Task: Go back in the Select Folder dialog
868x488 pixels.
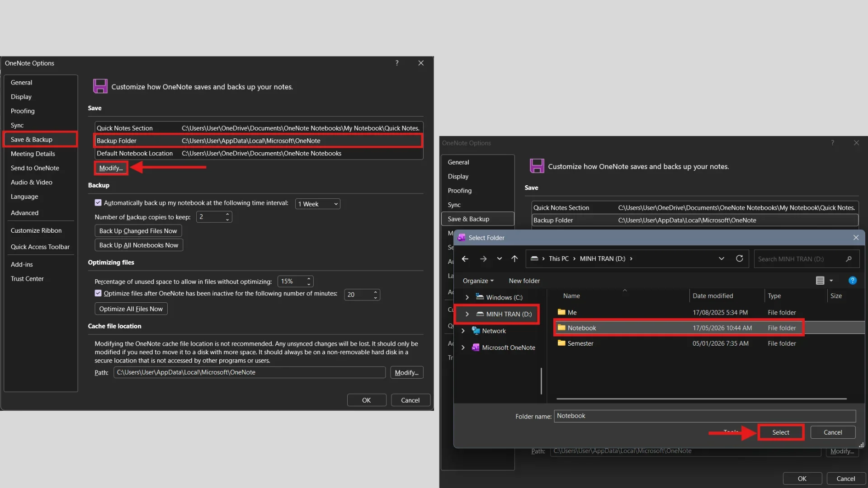Action: 465,259
